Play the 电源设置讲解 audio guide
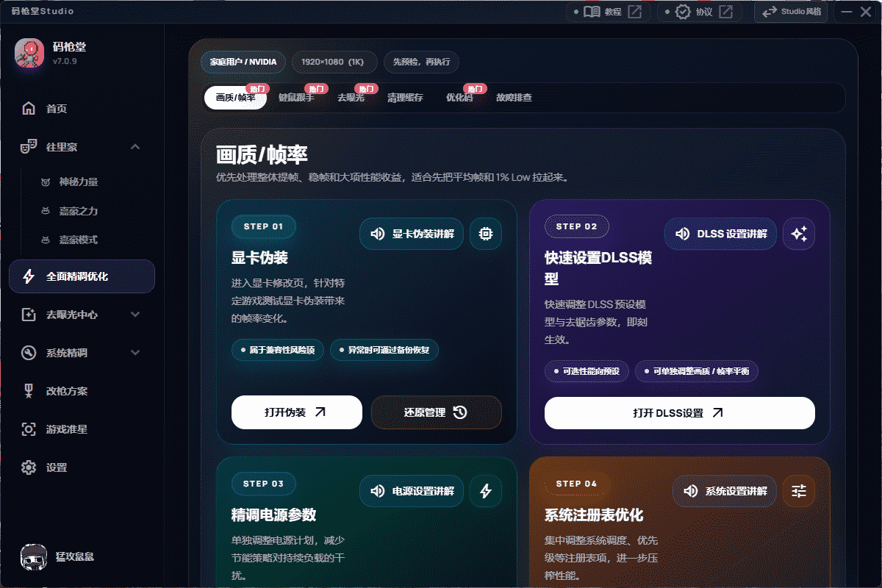 point(412,491)
